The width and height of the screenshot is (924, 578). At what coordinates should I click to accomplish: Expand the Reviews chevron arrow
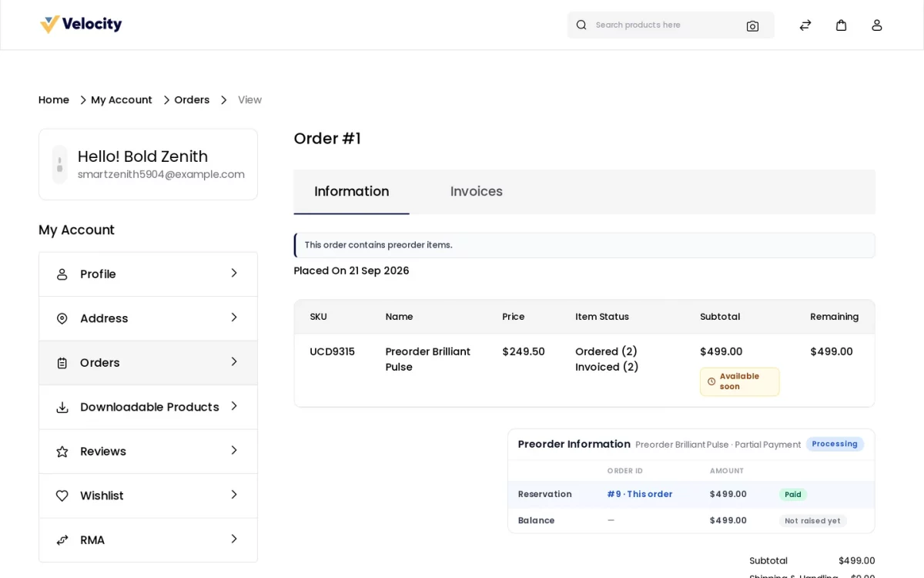tap(234, 450)
